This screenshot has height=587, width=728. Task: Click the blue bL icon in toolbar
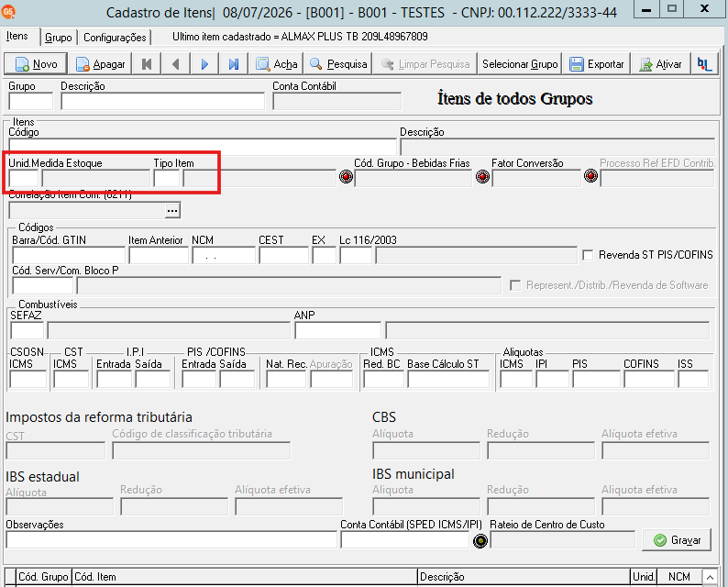coord(705,64)
